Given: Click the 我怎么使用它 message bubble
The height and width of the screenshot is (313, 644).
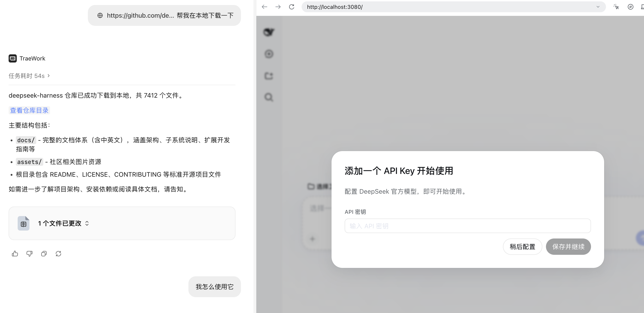Looking at the screenshot, I should 214,287.
